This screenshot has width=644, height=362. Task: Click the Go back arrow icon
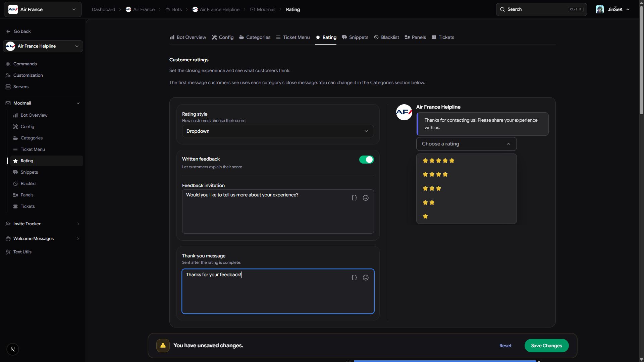coord(8,32)
